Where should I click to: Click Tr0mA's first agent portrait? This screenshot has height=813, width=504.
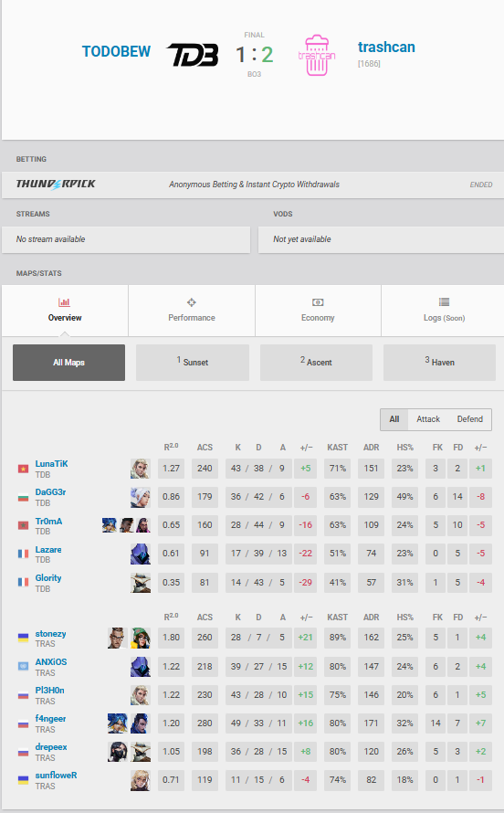click(x=110, y=525)
